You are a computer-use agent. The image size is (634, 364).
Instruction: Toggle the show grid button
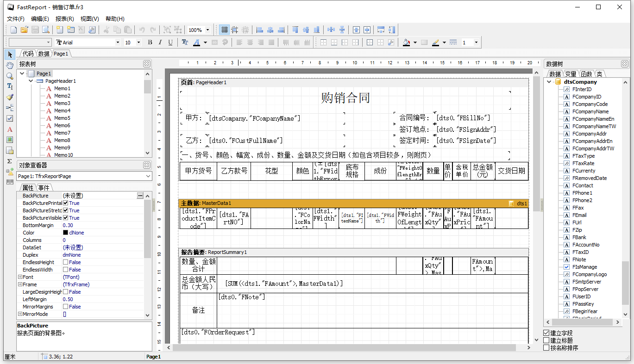coord(224,30)
